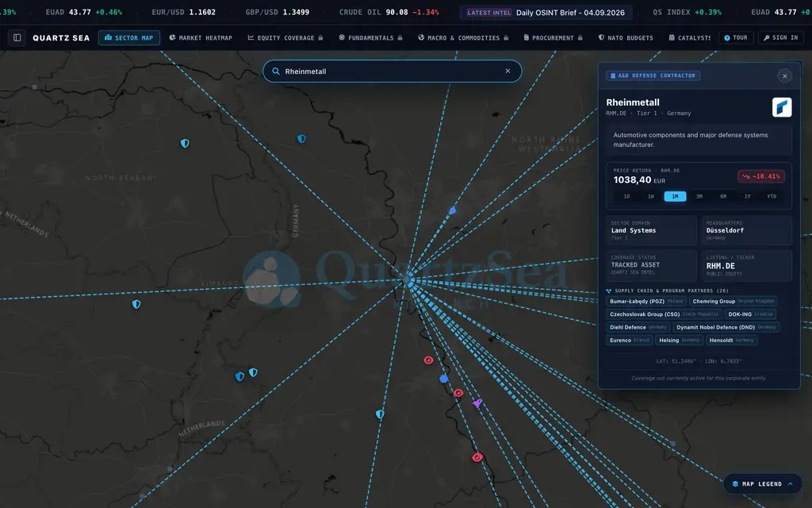
Task: Click the blue pin marker above the hub
Action: tap(453, 210)
